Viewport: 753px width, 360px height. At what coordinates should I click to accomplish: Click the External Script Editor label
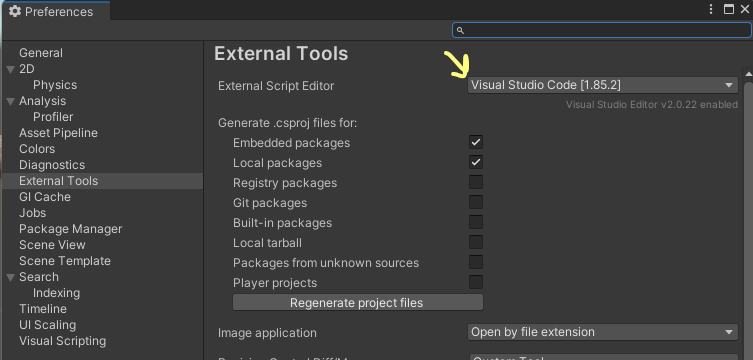[x=276, y=86]
